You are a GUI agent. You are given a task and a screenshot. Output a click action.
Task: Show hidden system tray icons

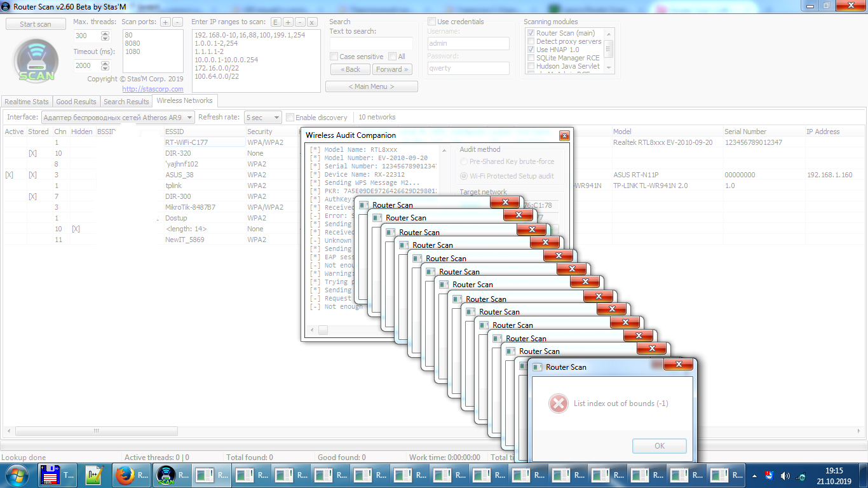754,475
